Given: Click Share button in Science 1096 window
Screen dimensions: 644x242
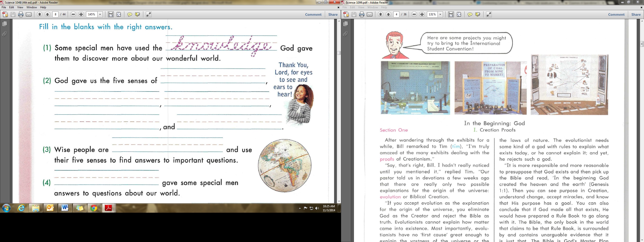Looking at the screenshot, I should coord(636,14).
